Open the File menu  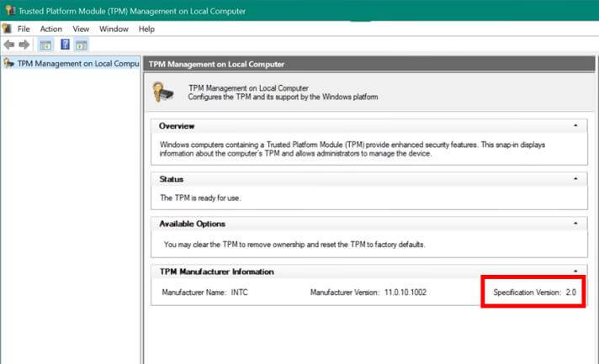click(x=24, y=29)
